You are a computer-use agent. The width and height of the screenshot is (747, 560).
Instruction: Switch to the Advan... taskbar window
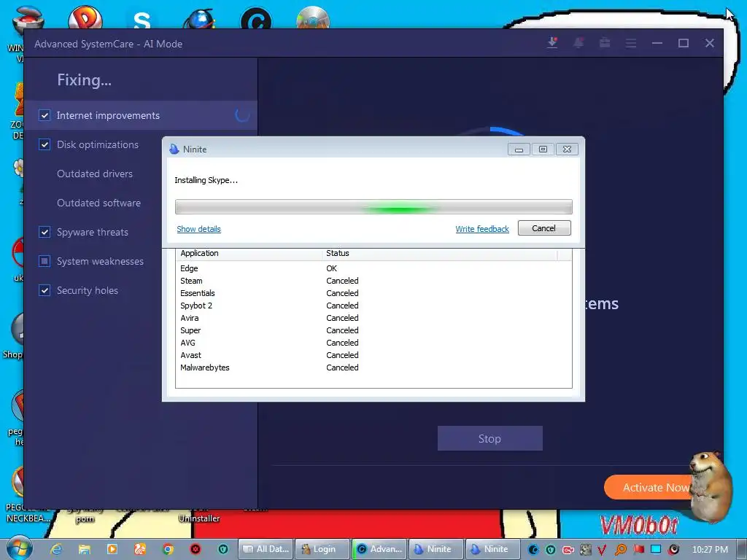[x=379, y=549]
